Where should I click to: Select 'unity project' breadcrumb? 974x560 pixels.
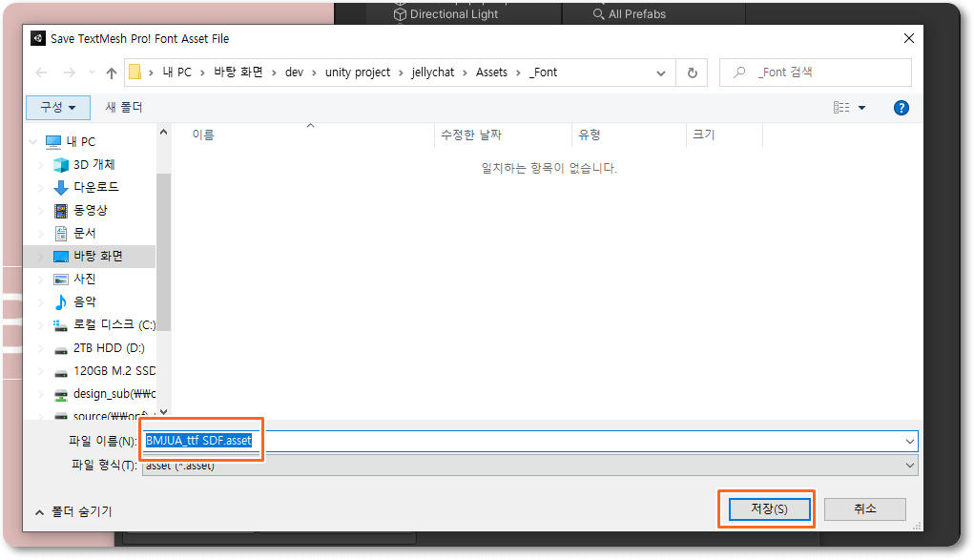click(357, 73)
